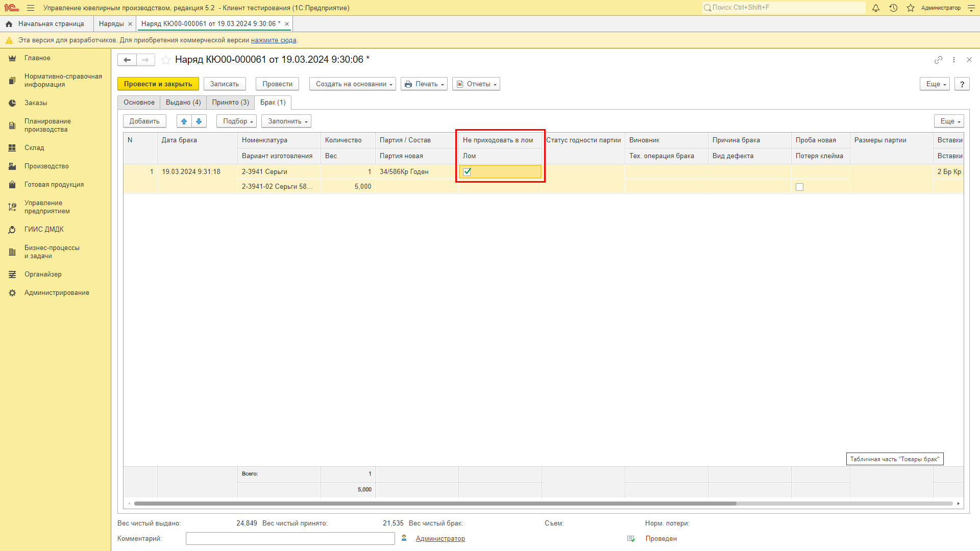Click the posted status icon near Проведен

(631, 539)
